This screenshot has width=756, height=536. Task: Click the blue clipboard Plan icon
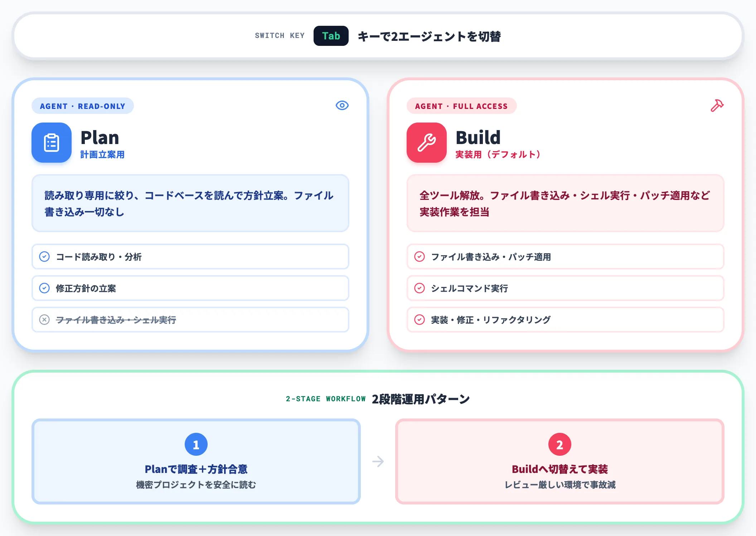pos(52,143)
